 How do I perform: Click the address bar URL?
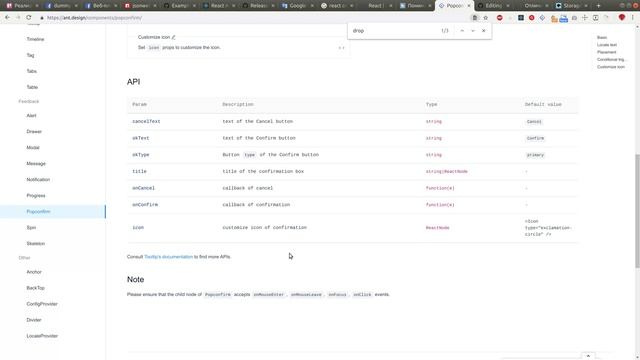point(94,18)
